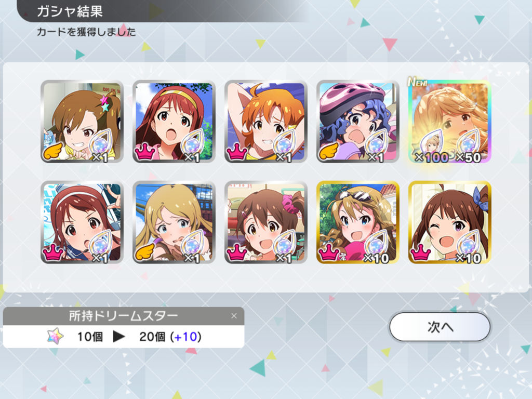
Task: Close the 所持ドリームスター panel
Action: click(x=234, y=316)
